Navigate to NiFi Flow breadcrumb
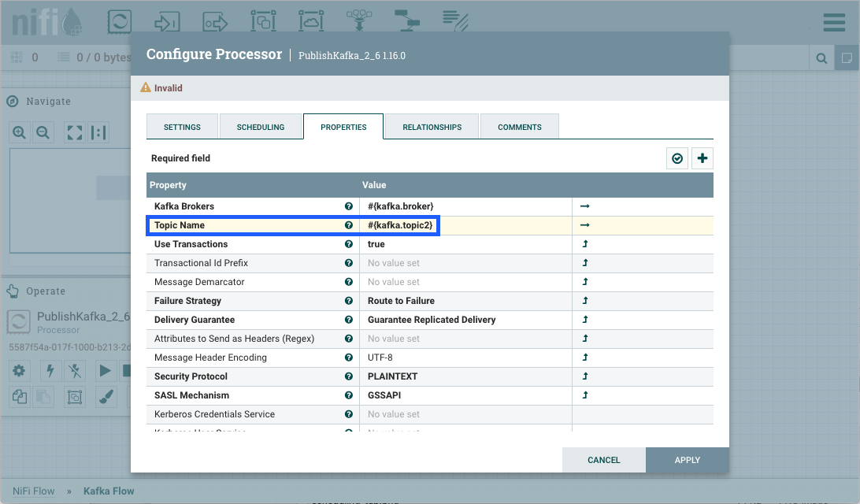The height and width of the screenshot is (504, 860). click(x=34, y=491)
